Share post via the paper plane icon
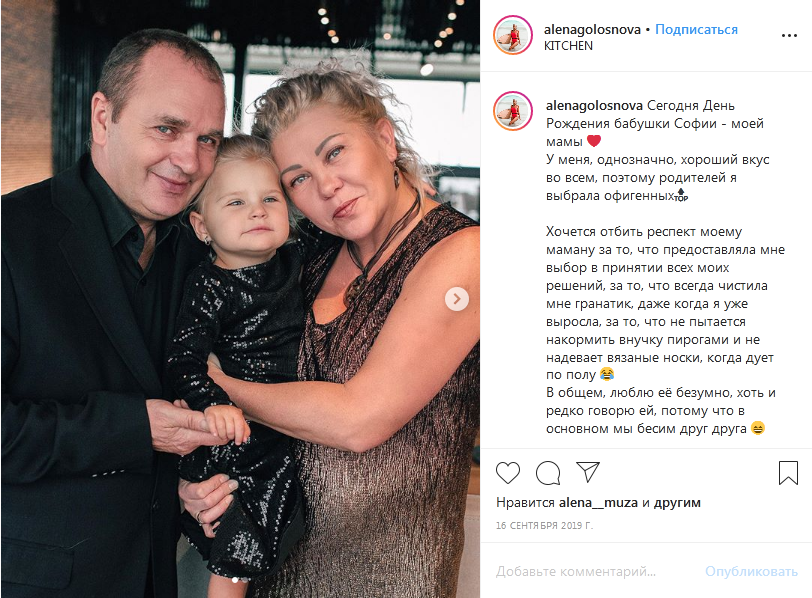Image resolution: width=812 pixels, height=598 pixels. click(x=588, y=472)
